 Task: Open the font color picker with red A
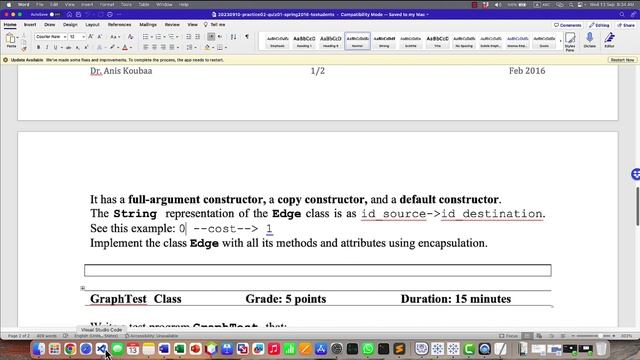(125, 48)
